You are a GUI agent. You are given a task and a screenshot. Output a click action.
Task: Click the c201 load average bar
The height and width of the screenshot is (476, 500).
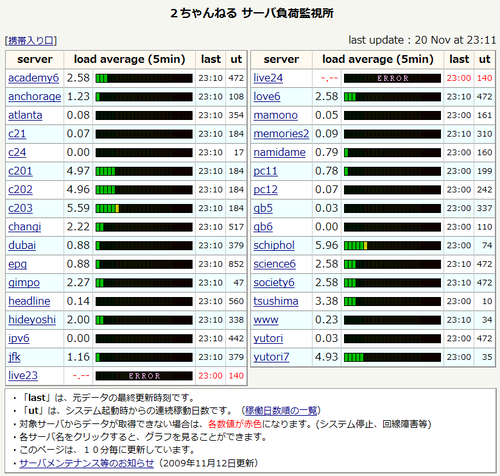pos(144,172)
